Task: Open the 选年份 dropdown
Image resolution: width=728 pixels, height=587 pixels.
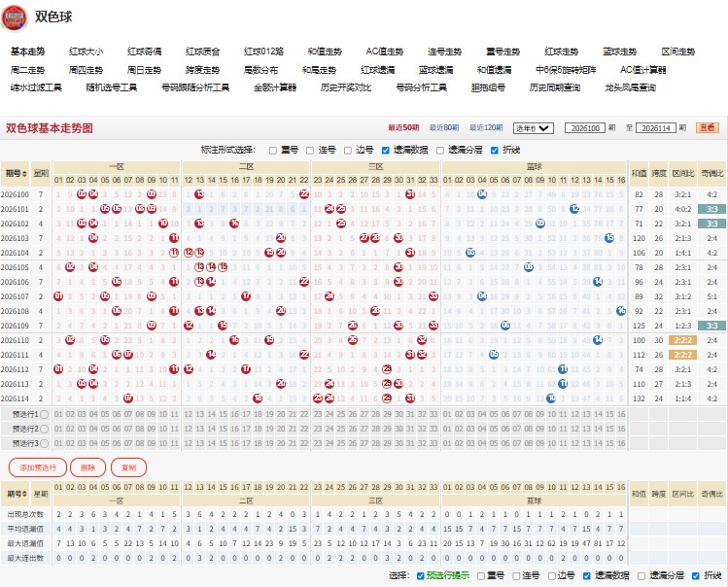Action: point(534,128)
